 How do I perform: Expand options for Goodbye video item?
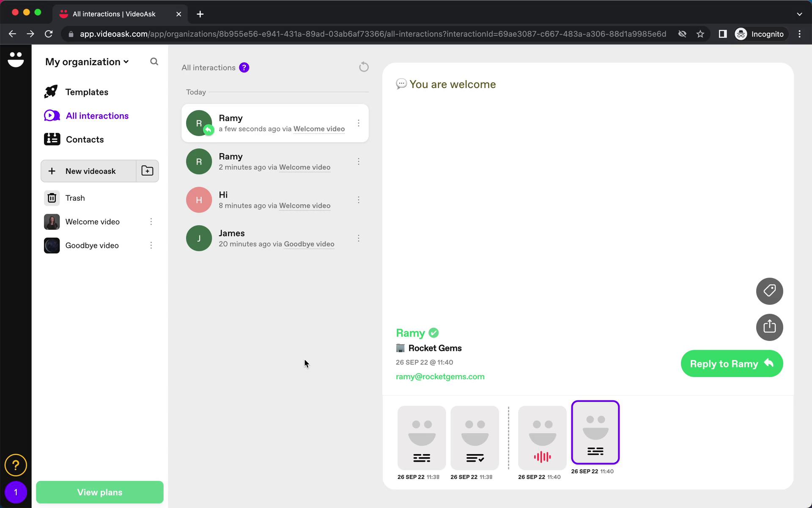tap(151, 245)
